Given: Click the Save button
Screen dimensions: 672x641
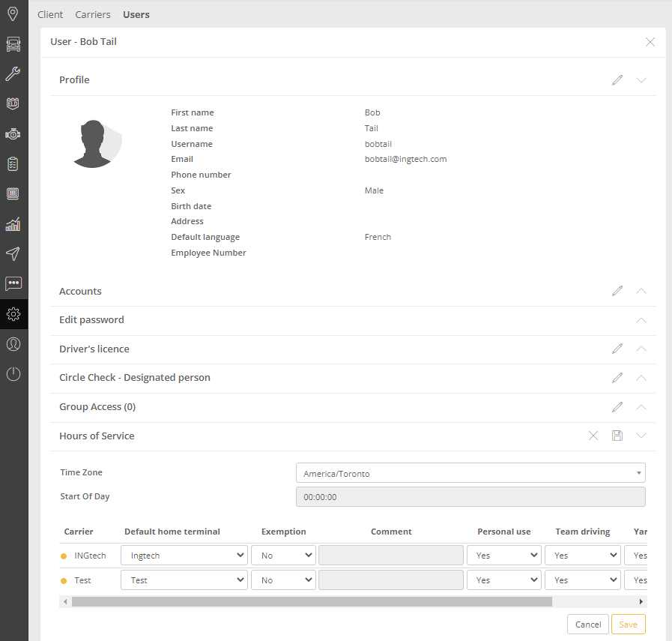Looking at the screenshot, I should click(x=628, y=625).
